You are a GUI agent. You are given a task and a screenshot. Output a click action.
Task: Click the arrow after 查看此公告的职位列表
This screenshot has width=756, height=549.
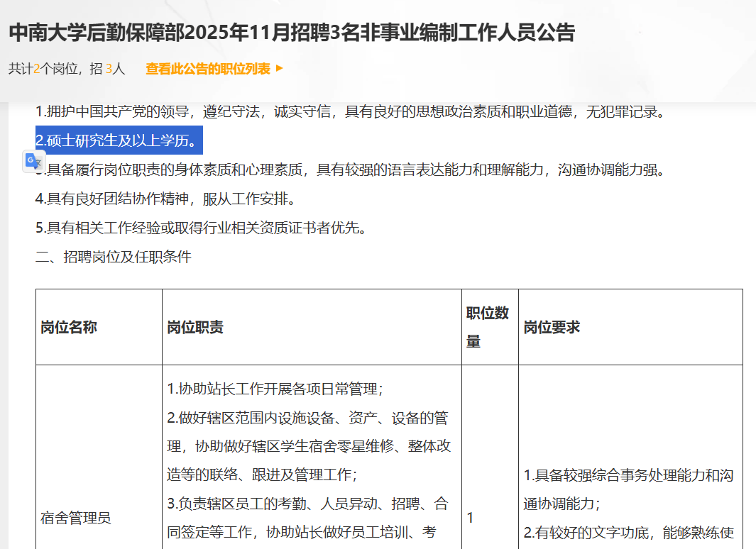coord(279,68)
